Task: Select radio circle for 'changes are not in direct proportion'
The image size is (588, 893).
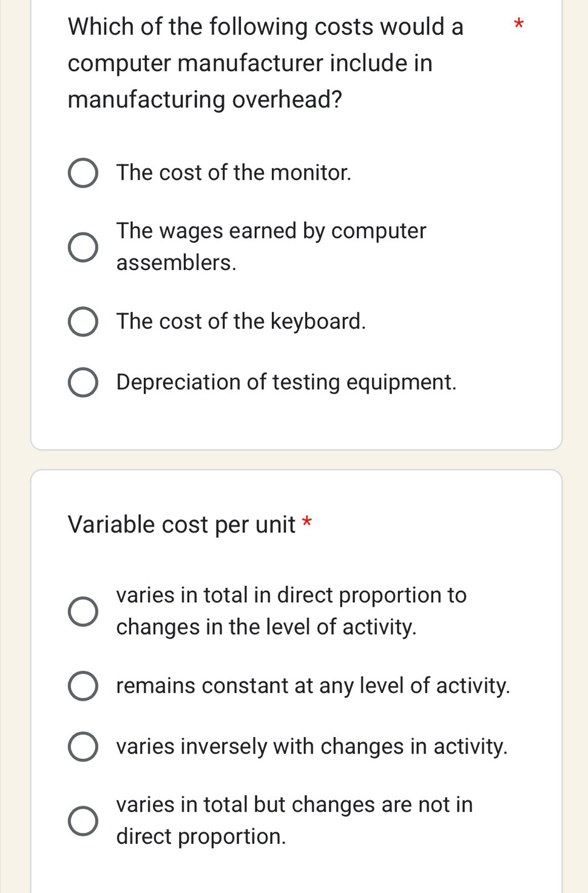Action: pyautogui.click(x=83, y=821)
